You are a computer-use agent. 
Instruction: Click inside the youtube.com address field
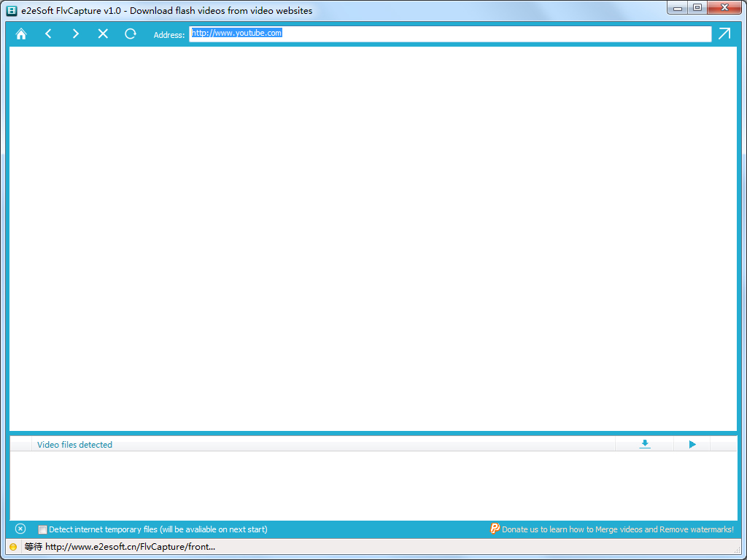tap(449, 34)
